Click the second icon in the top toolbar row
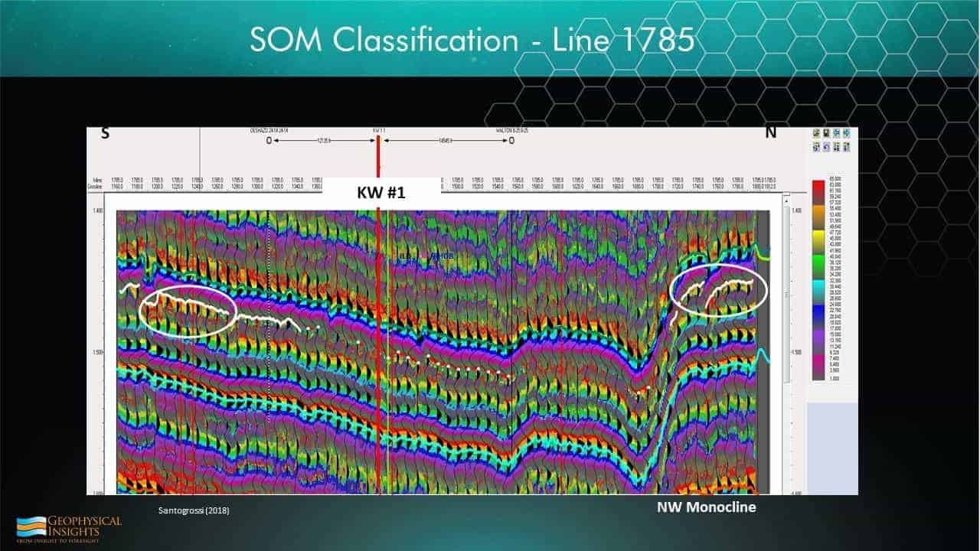The image size is (980, 551). 827,133
